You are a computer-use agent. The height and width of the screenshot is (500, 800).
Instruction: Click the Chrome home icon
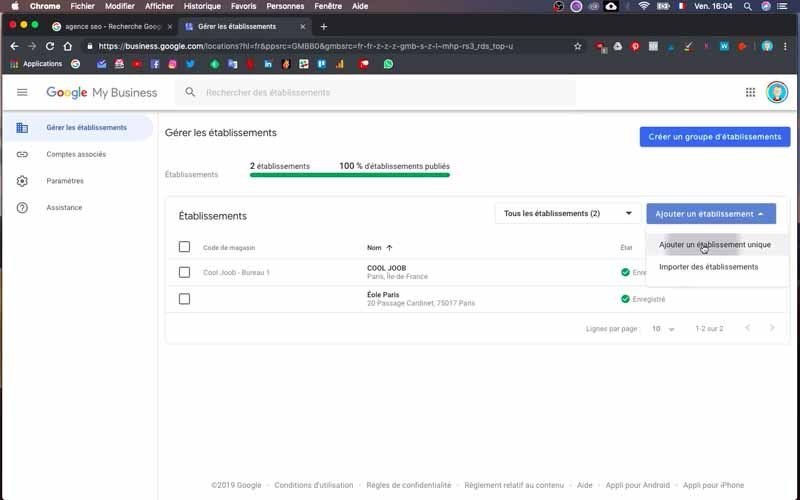pos(67,46)
